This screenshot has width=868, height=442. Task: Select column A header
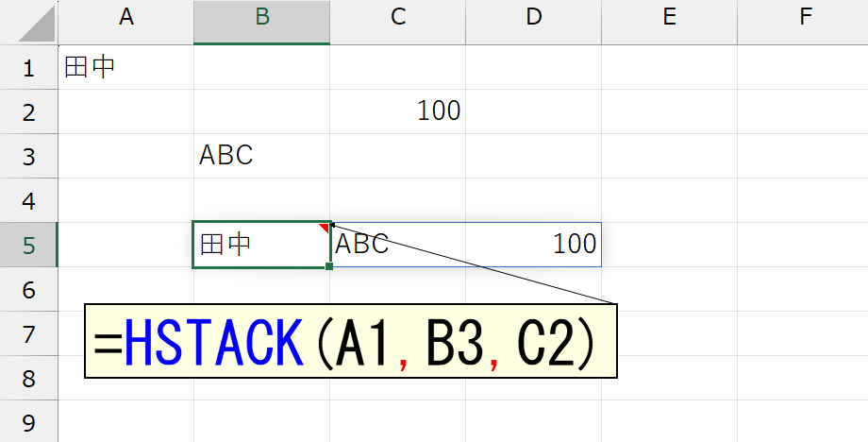click(x=126, y=22)
